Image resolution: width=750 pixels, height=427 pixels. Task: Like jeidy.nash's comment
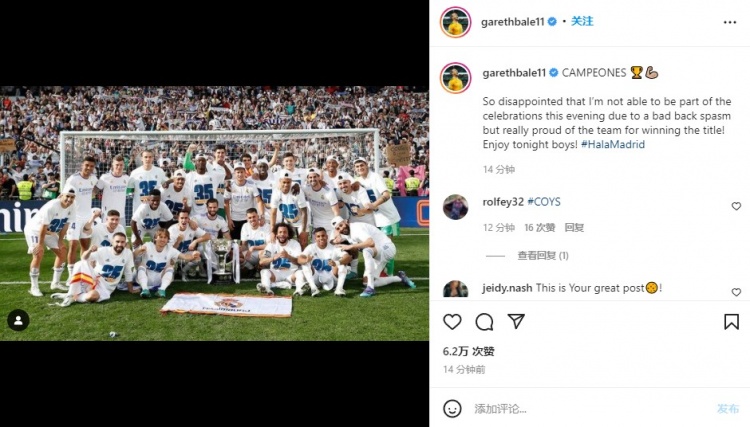pyautogui.click(x=736, y=292)
